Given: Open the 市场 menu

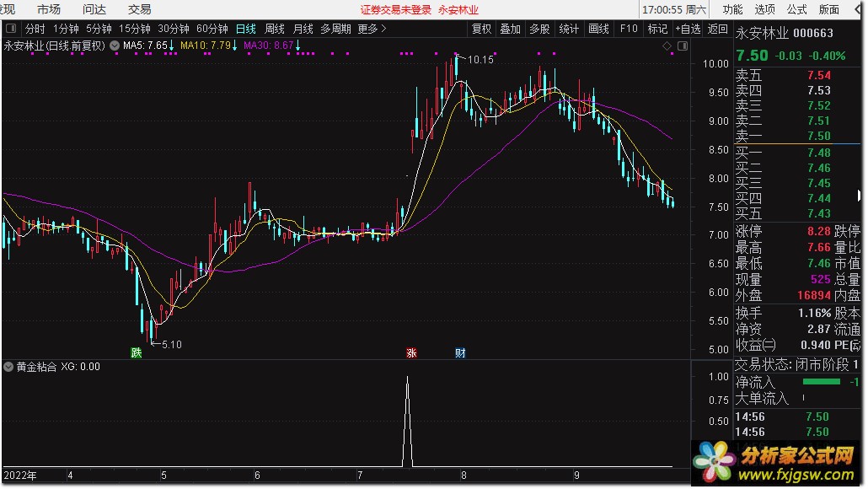Looking at the screenshot, I should point(49,9).
